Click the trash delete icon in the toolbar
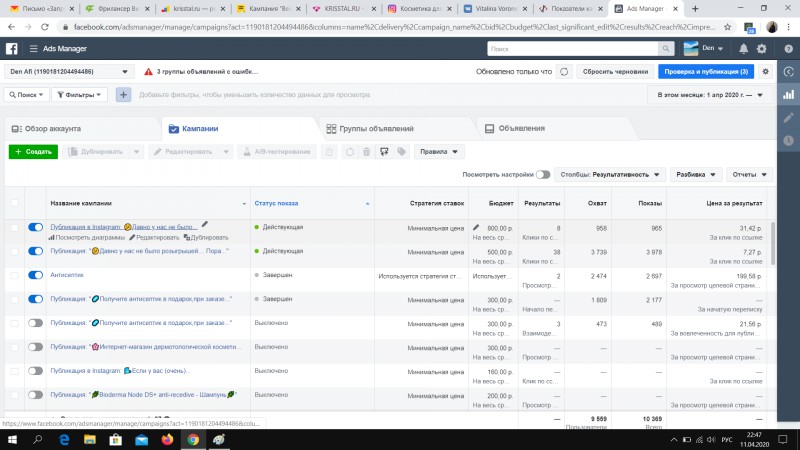 click(366, 152)
